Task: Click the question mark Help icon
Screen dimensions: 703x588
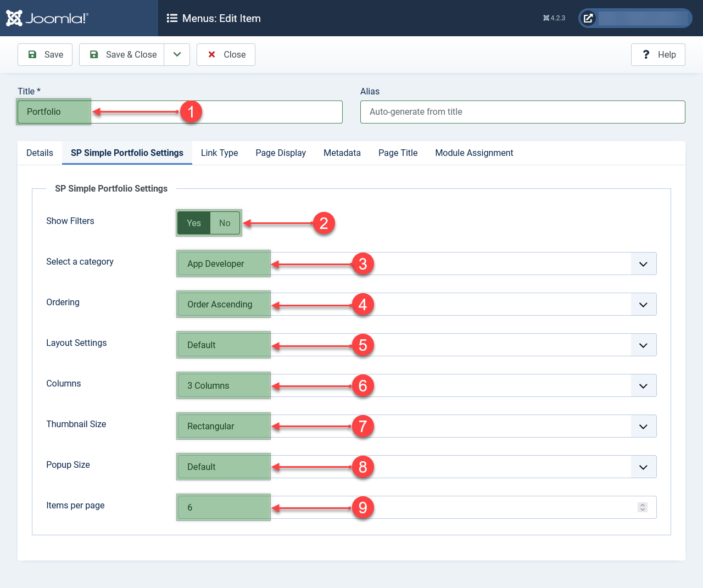Action: click(646, 54)
